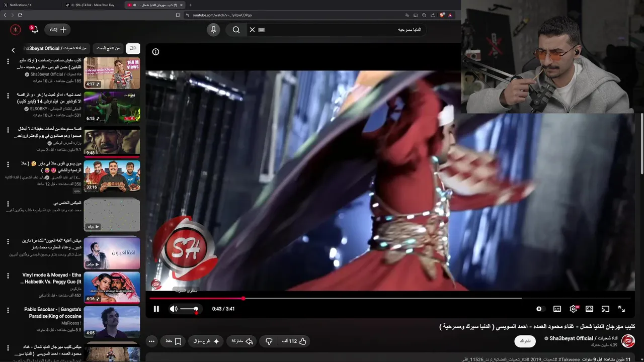Open more actions three-dot menu below video
644x362 pixels.
pos(151,341)
